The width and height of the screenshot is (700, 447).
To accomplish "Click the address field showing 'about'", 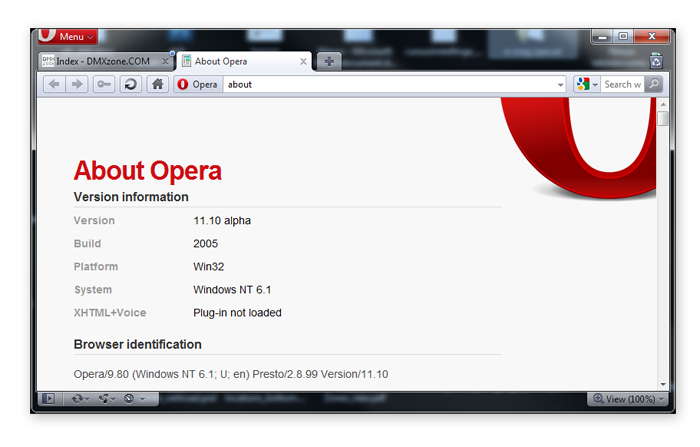I will click(x=388, y=84).
